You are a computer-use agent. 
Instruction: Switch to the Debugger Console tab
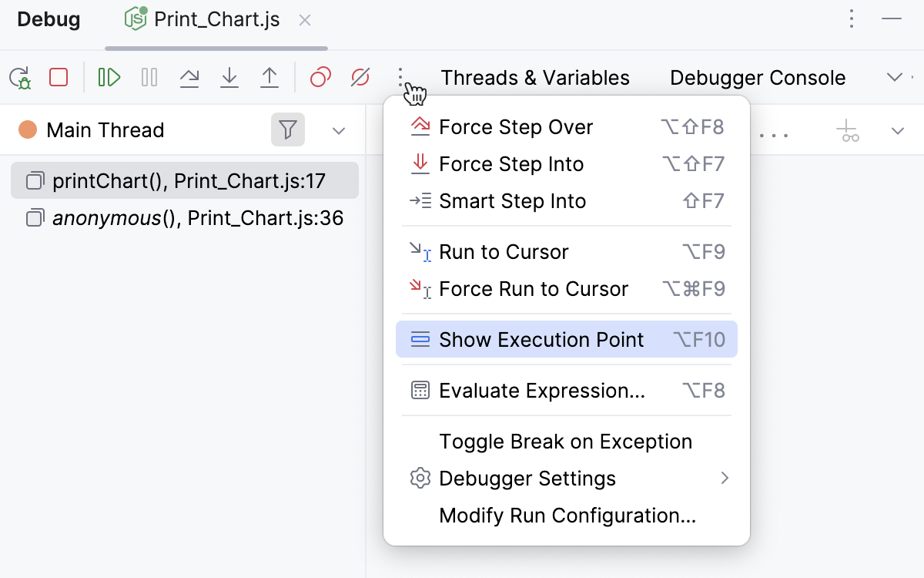[757, 77]
